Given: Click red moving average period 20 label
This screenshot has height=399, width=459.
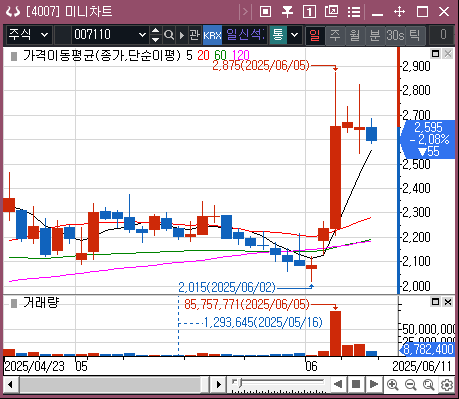Looking at the screenshot, I should point(203,55).
